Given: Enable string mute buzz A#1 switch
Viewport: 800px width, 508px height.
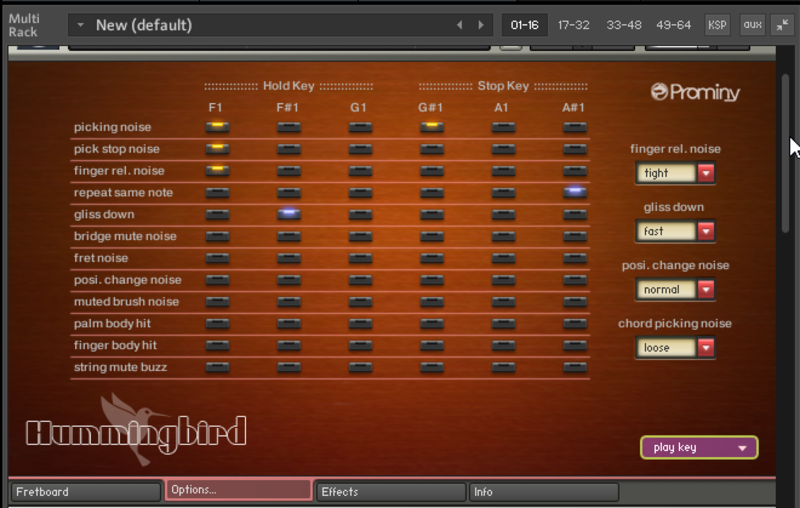Looking at the screenshot, I should pyautogui.click(x=574, y=367).
